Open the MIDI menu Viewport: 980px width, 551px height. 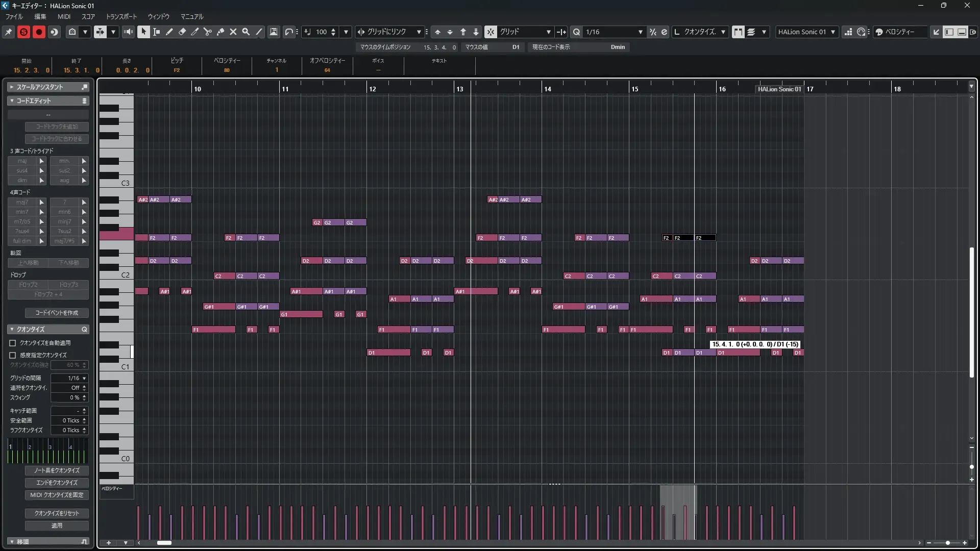pyautogui.click(x=64, y=16)
